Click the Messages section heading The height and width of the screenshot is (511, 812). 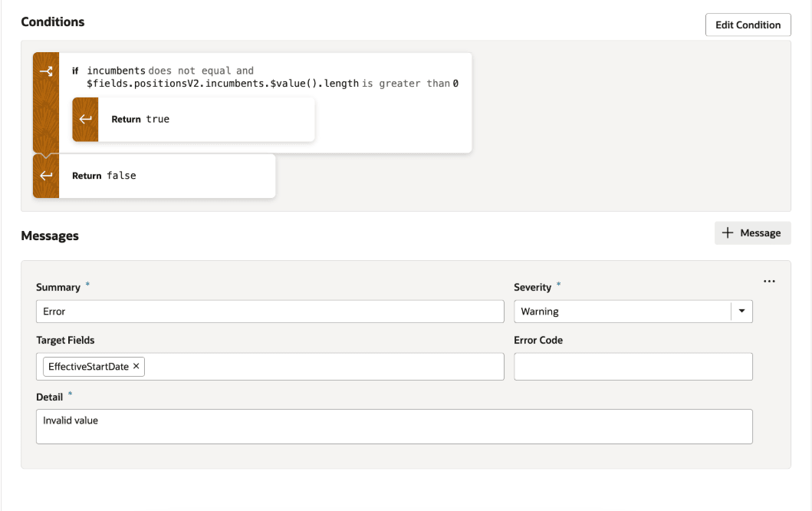point(50,236)
